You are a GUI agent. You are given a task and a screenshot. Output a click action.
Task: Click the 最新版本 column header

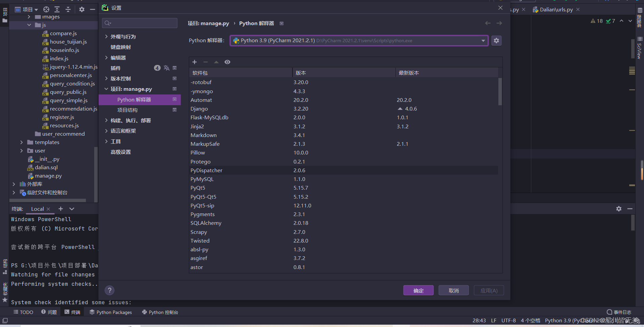pos(447,73)
